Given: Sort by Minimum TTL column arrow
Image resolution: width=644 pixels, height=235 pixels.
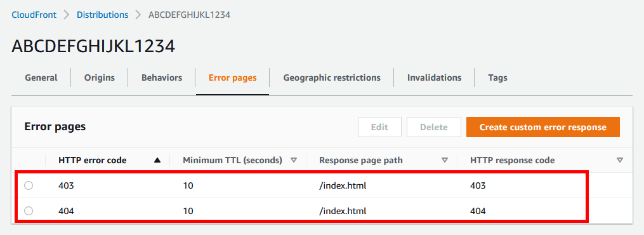Looking at the screenshot, I should click(x=294, y=161).
